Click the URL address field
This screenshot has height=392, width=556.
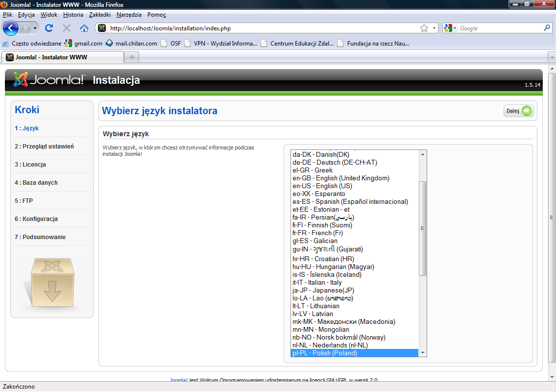tap(263, 28)
